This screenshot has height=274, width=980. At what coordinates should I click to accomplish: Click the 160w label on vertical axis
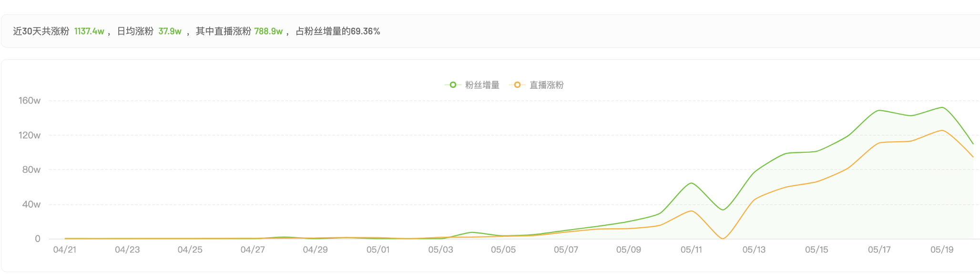[x=30, y=101]
